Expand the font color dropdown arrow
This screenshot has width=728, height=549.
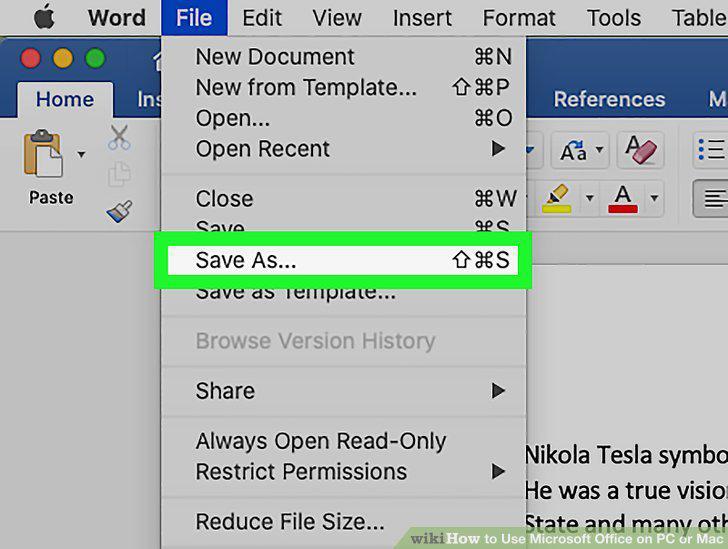tap(654, 198)
